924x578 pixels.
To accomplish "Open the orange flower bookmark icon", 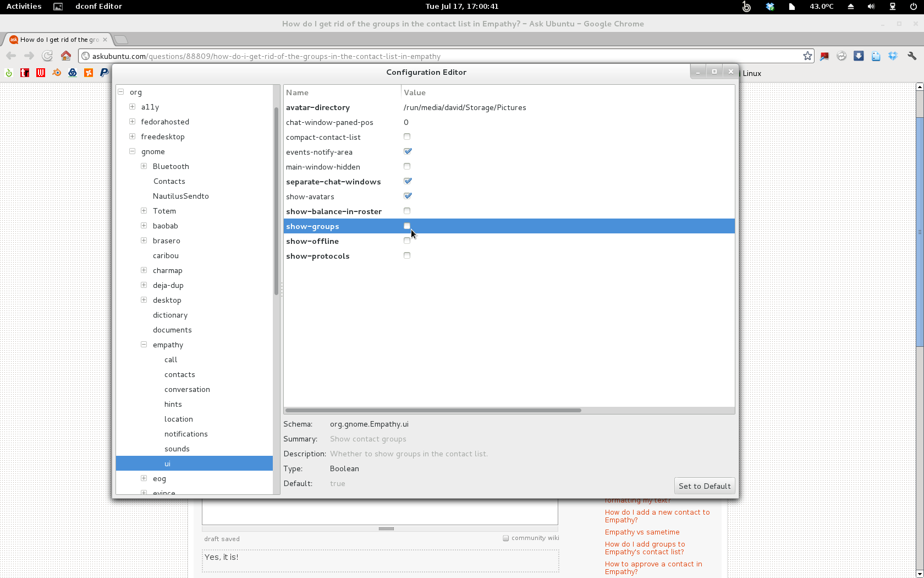I will point(89,73).
